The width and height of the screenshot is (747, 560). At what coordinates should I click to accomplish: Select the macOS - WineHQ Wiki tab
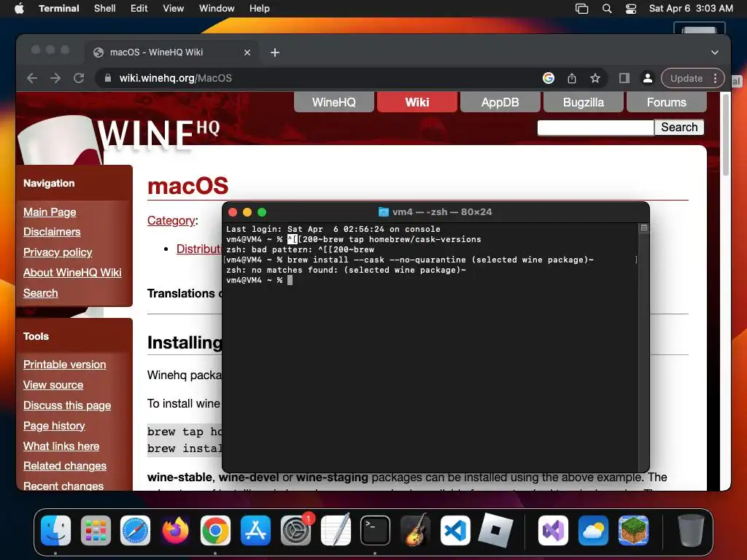point(172,52)
